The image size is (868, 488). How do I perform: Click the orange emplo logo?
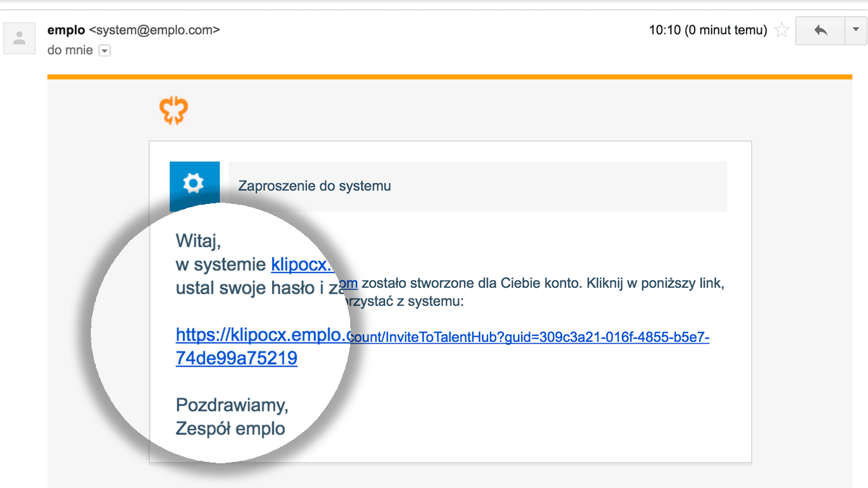(x=173, y=111)
